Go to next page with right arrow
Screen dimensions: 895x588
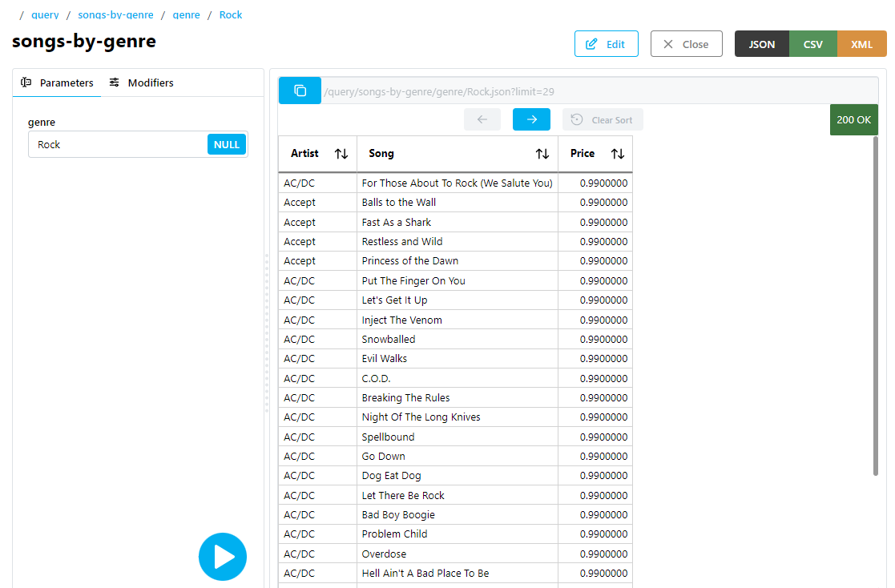(x=531, y=119)
